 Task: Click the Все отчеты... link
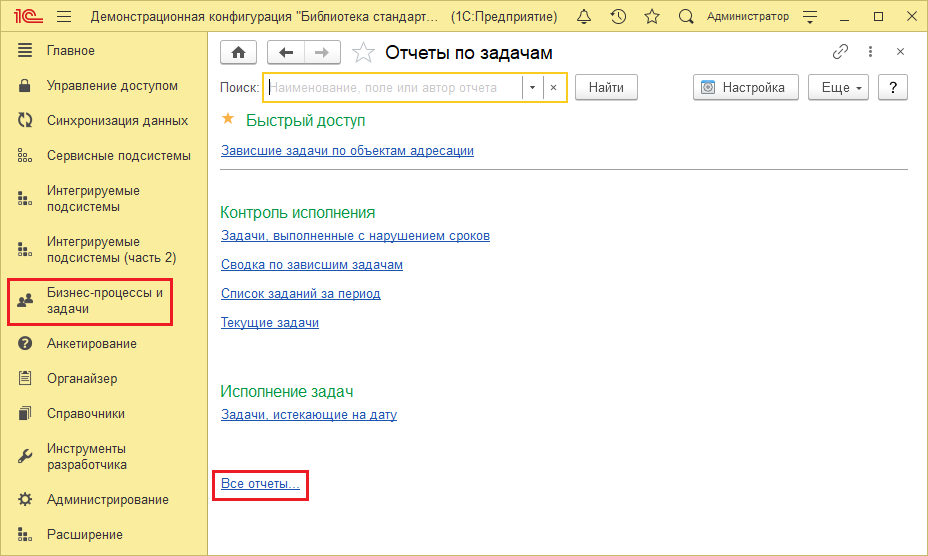pos(260,484)
